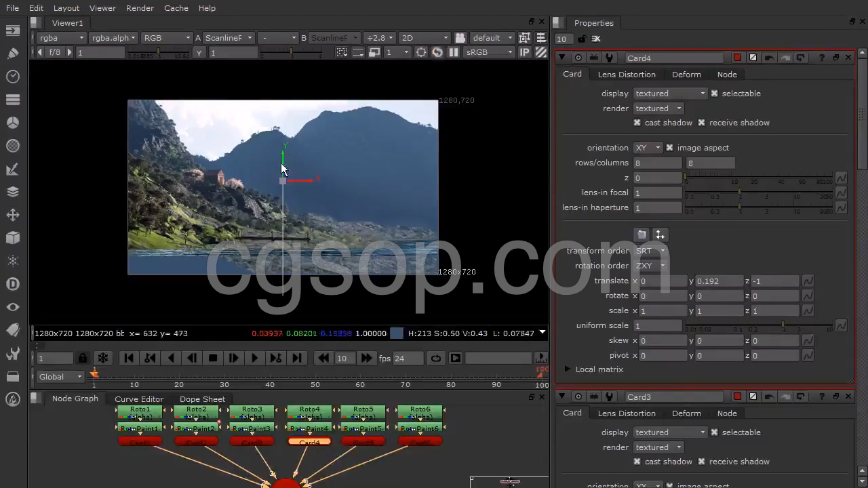The image size is (868, 488).
Task: Open the animation menu for Card4 translate
Action: [808, 281]
